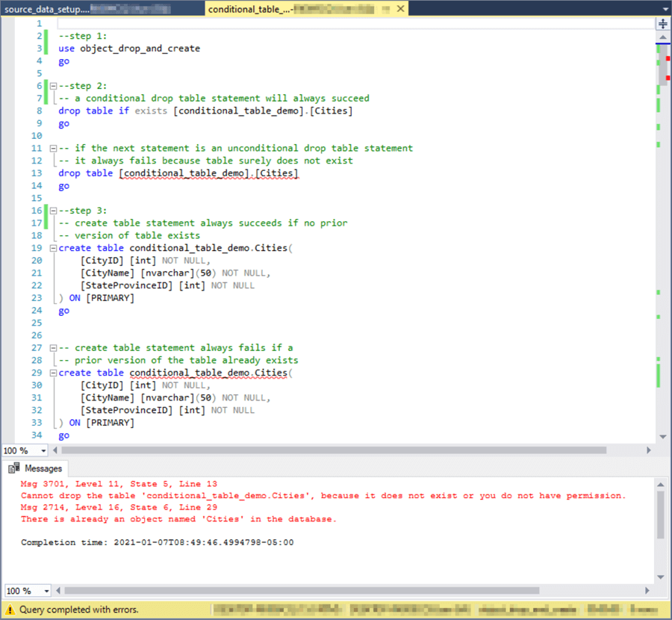Collapse the comment block at line 11
The image size is (672, 620).
click(52, 147)
